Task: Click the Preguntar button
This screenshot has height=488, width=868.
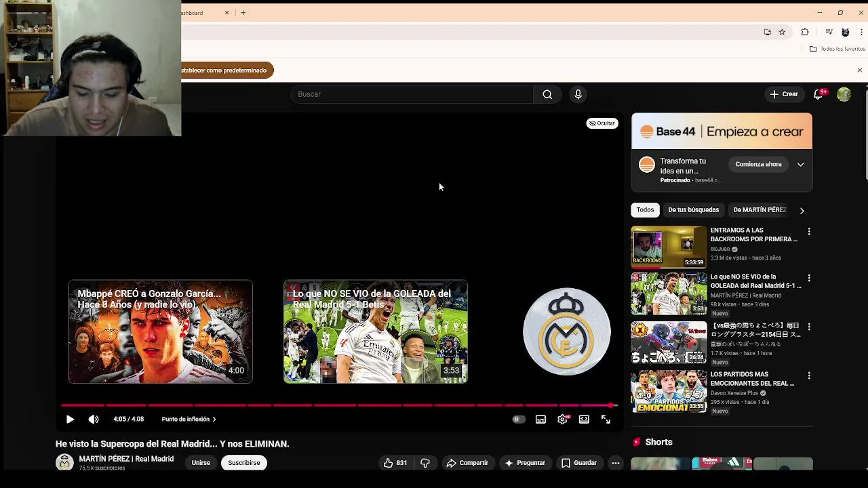Action: point(525,463)
